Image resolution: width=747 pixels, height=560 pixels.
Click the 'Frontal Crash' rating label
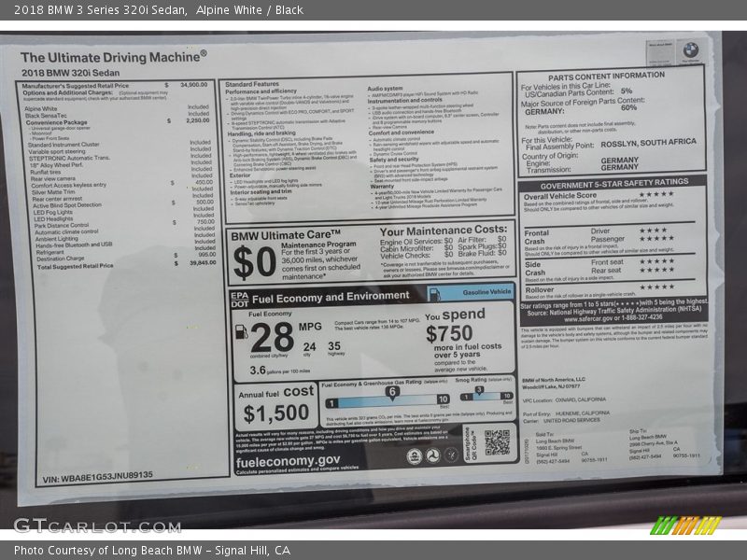click(537, 237)
